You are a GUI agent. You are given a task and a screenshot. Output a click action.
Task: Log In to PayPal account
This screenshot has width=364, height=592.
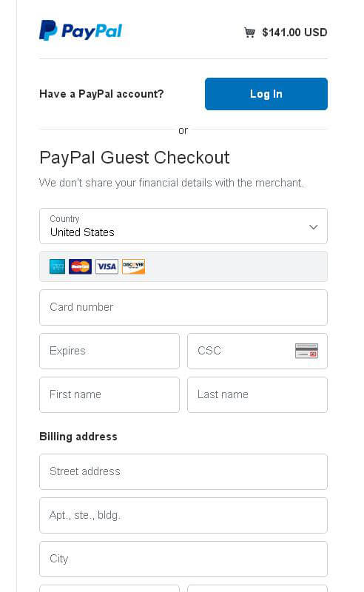(x=266, y=94)
